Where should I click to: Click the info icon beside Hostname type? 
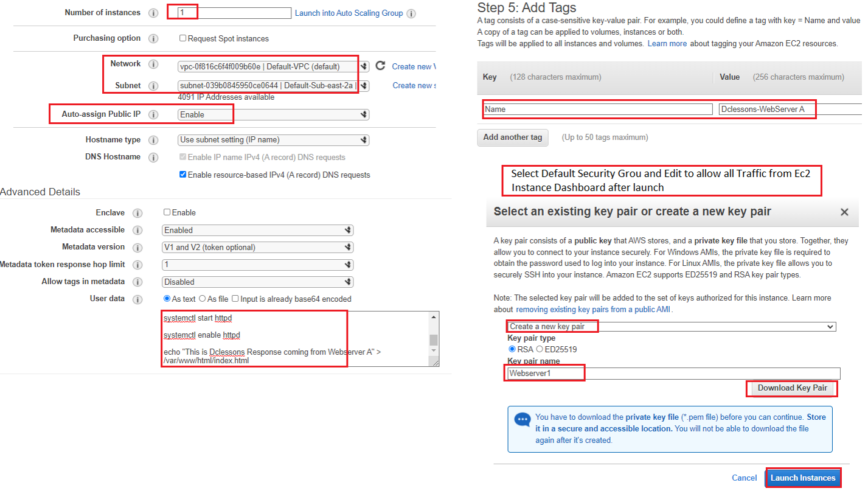(153, 140)
